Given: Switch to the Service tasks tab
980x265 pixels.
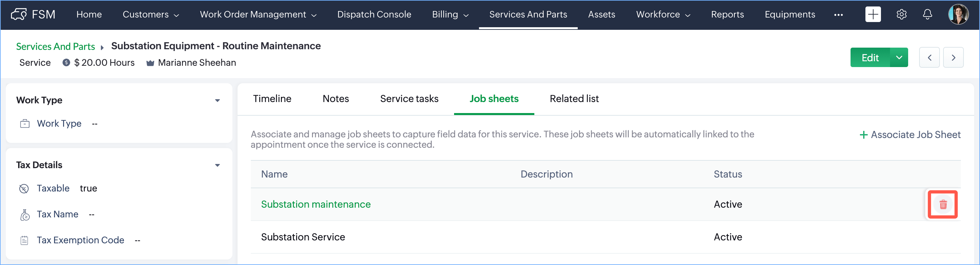Looking at the screenshot, I should pyautogui.click(x=409, y=98).
